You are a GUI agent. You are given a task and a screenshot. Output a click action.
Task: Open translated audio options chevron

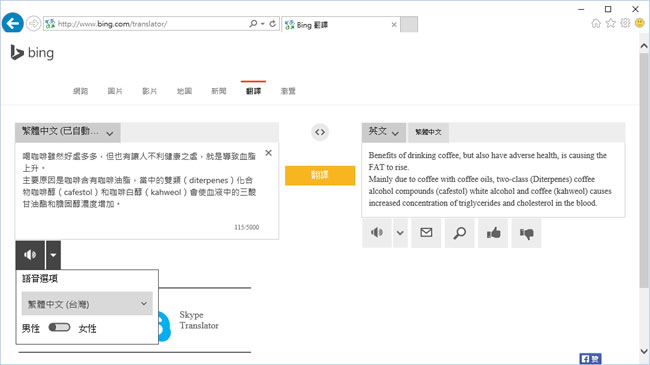point(400,233)
